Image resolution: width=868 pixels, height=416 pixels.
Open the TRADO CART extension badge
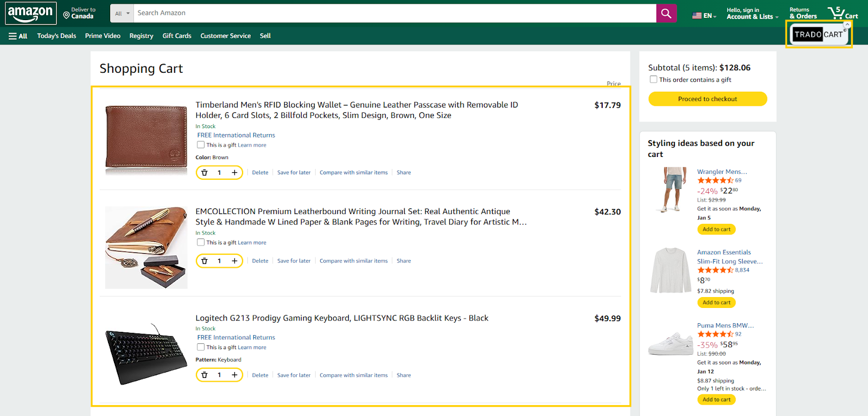pyautogui.click(x=819, y=34)
